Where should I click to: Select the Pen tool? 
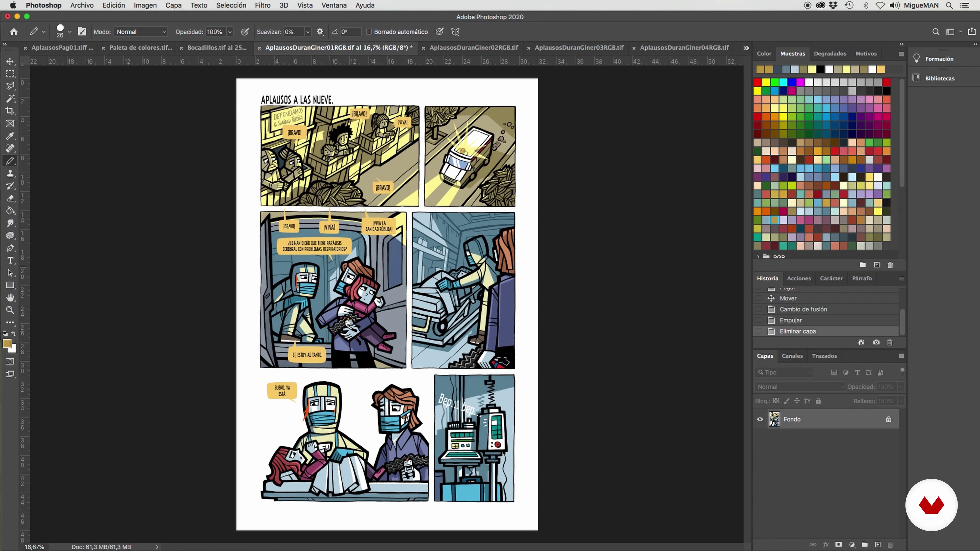pos(10,248)
